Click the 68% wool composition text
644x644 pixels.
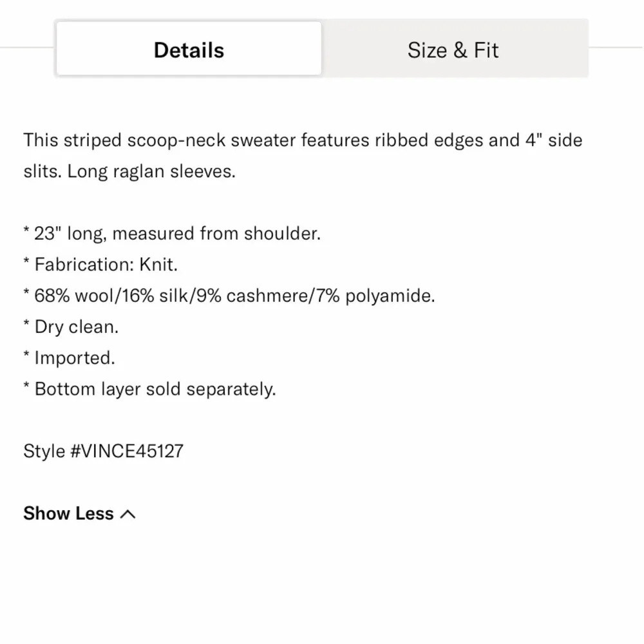click(70, 296)
